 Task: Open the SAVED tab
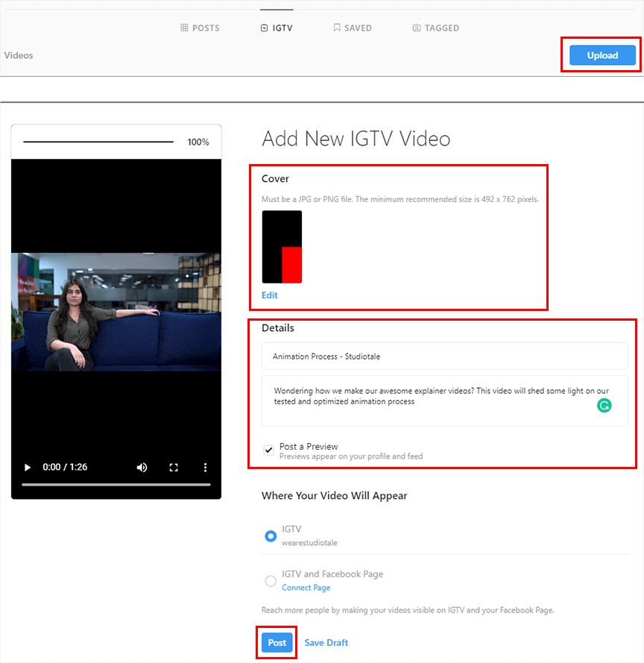point(353,28)
